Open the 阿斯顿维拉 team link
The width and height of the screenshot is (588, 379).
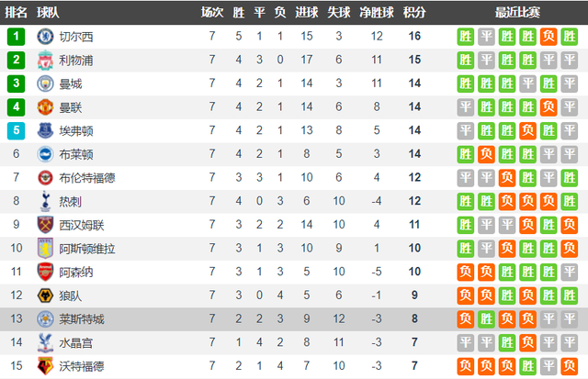click(x=87, y=249)
